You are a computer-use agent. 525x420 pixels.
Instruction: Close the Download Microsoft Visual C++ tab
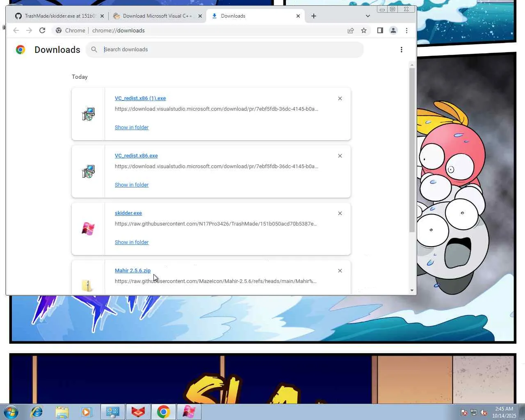tap(200, 16)
